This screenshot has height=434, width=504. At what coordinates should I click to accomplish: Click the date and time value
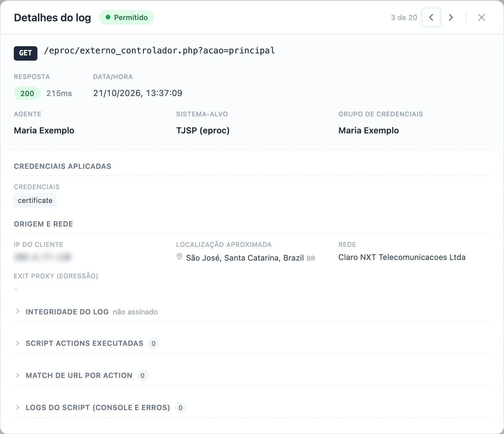pyautogui.click(x=138, y=93)
